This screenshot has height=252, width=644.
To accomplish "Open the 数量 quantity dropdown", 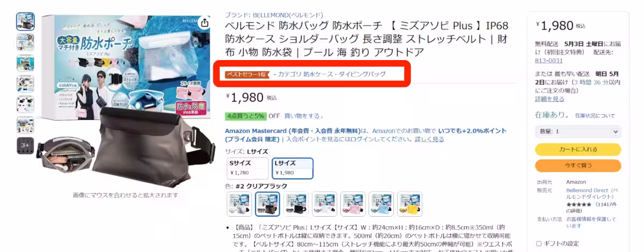I will (x=578, y=131).
